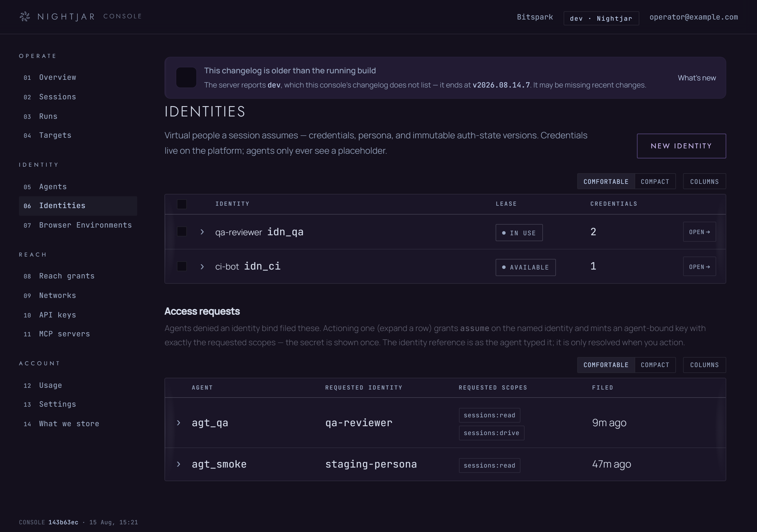Viewport: 757px width, 532px height.
Task: Click the What's new link
Action: pyautogui.click(x=697, y=78)
